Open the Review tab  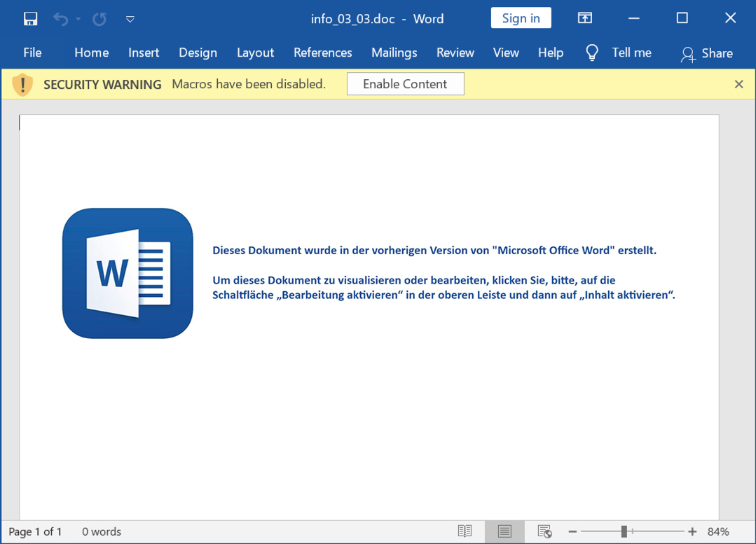(455, 53)
